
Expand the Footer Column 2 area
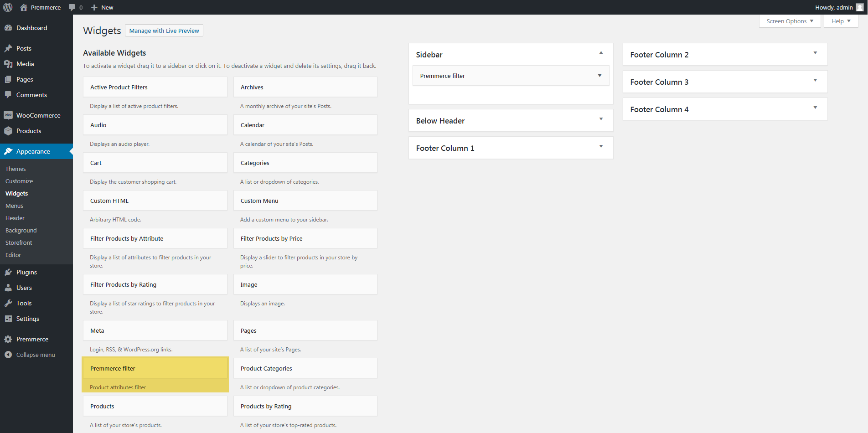click(x=816, y=53)
